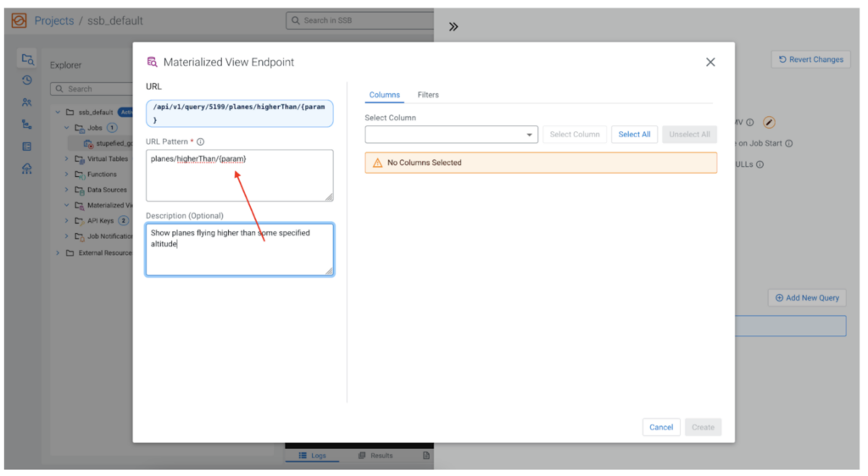Click the stupefied job item icon
The height and width of the screenshot is (476, 868).
tap(88, 143)
